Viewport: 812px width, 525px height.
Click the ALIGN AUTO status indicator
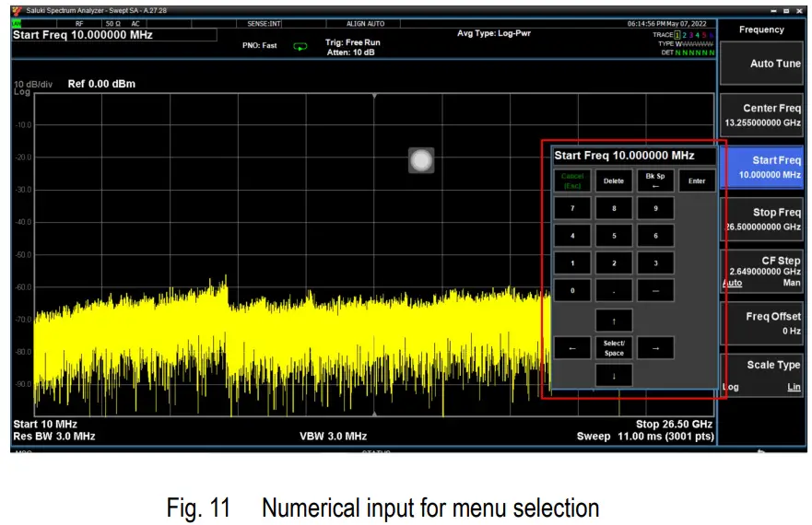[x=365, y=23]
